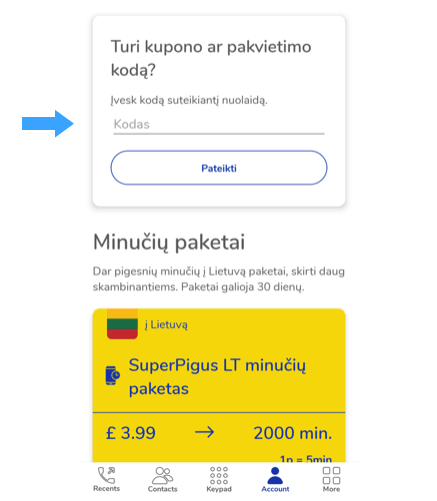Switch to the Keypad tab label
Screen dimensions: 437x501
point(219,489)
